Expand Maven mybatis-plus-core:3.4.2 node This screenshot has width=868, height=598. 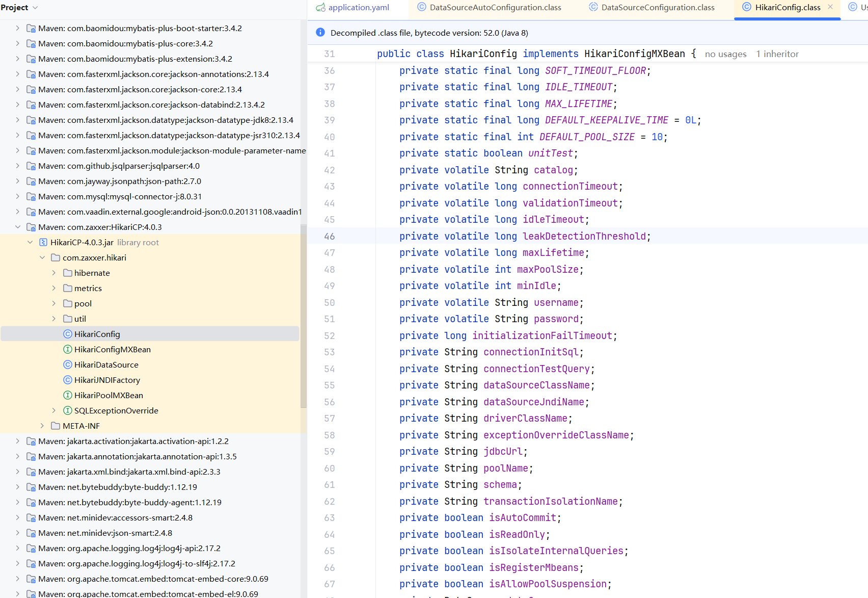coord(18,43)
